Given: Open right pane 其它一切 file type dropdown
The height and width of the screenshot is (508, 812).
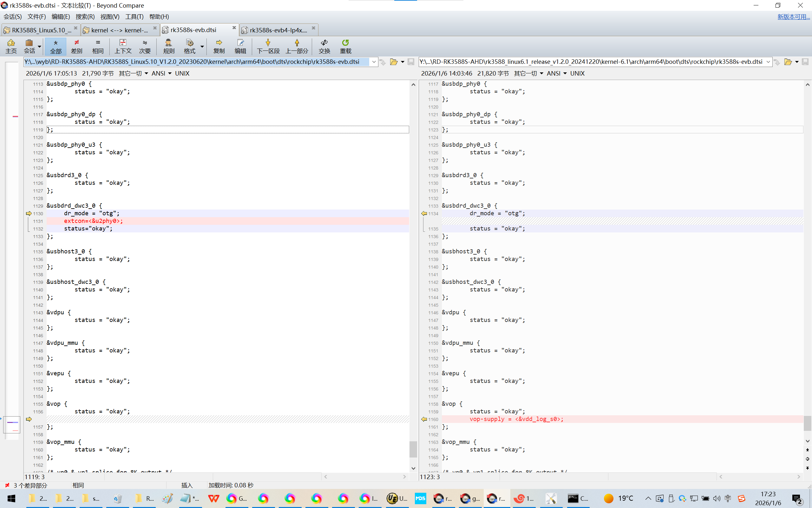Looking at the screenshot, I should point(528,73).
